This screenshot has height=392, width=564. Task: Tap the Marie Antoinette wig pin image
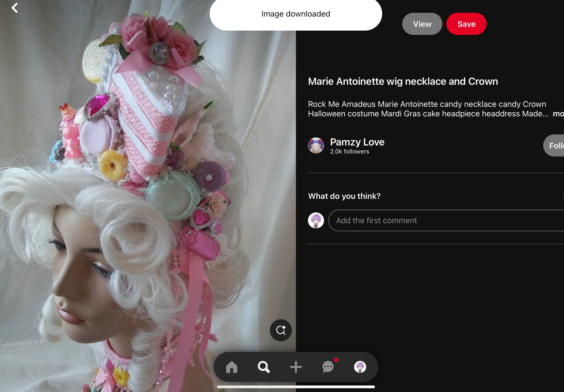point(148,196)
